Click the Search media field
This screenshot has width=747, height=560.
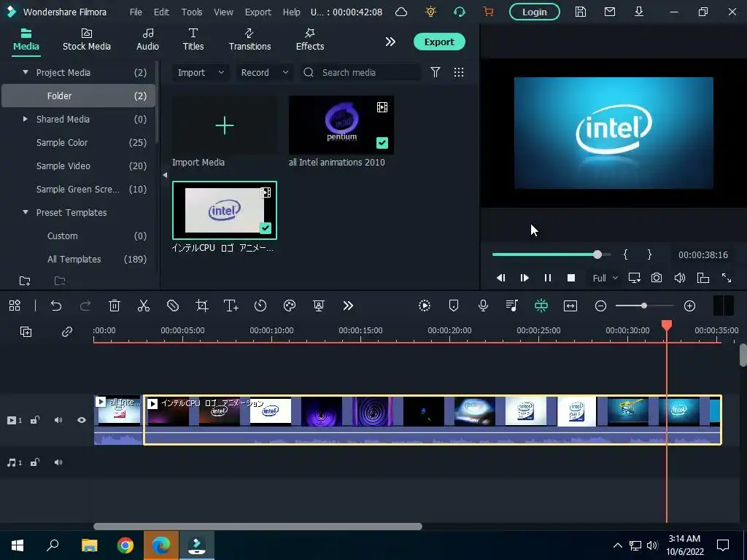pos(360,72)
